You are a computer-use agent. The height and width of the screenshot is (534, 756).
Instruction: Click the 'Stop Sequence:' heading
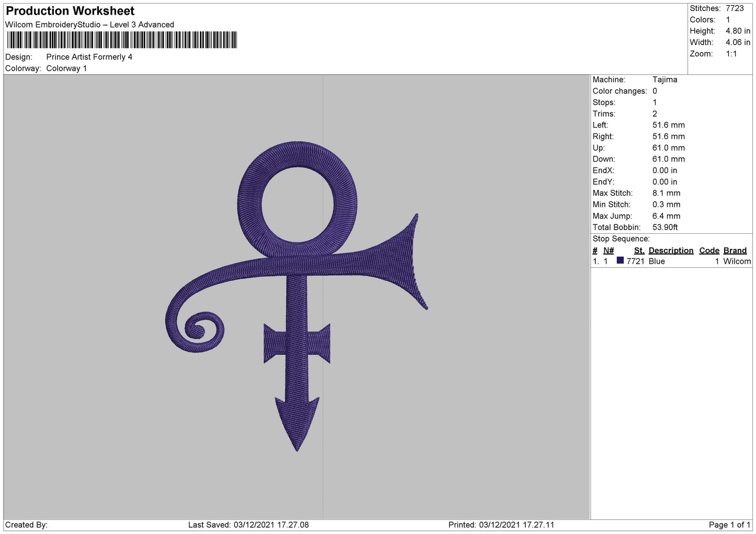[621, 239]
